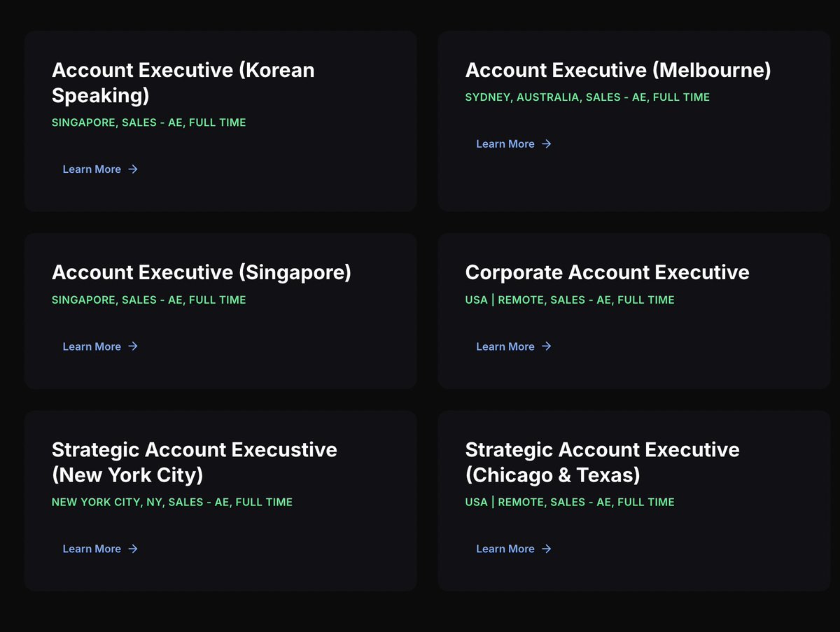840x632 pixels.
Task: Click the "Strategic Account Executive (Chicago & Texas)" title
Action: point(603,462)
